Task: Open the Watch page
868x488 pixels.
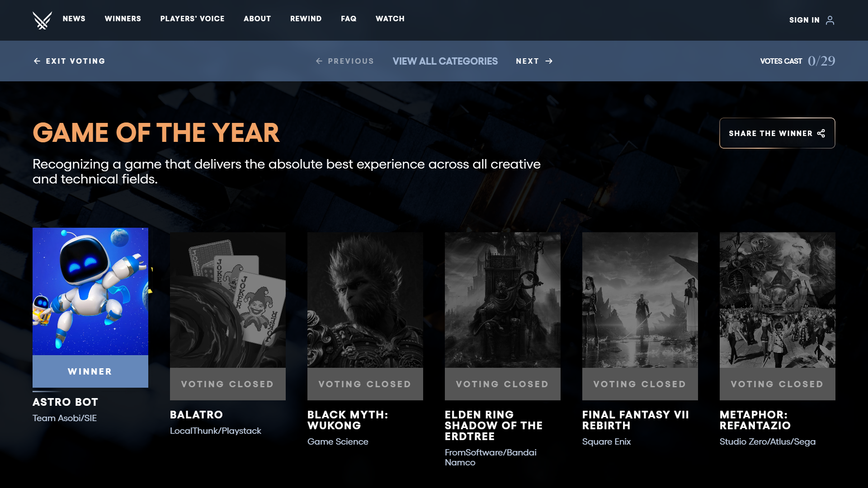Action: coord(390,19)
